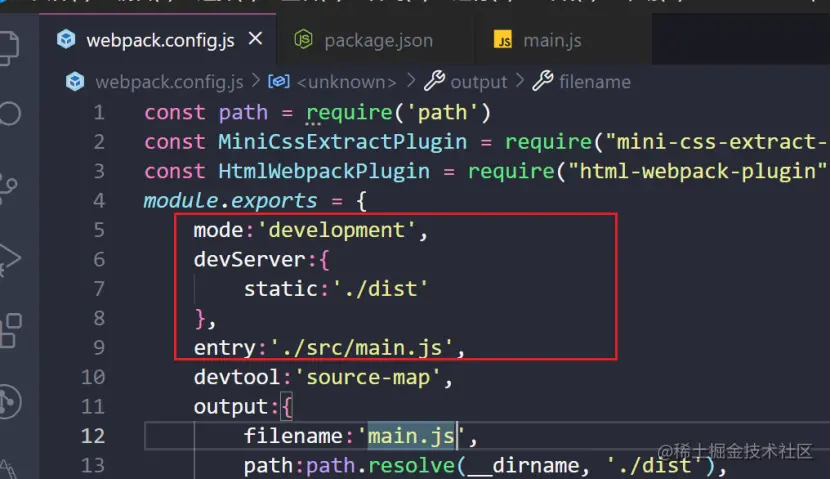Click HtmlWebpackPlugin on line 3
The height and width of the screenshot is (479, 831).
324,172
